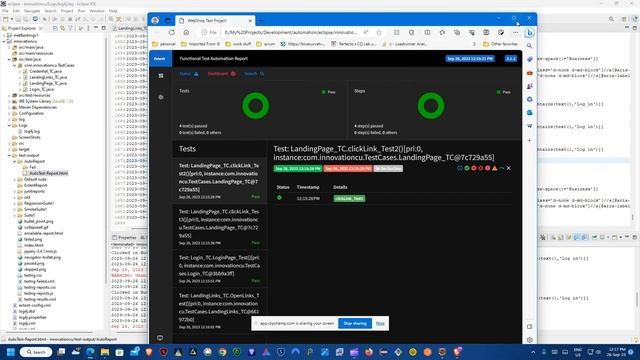This screenshot has height=360, width=640.
Task: Select the Status tab in report
Action: click(x=189, y=74)
